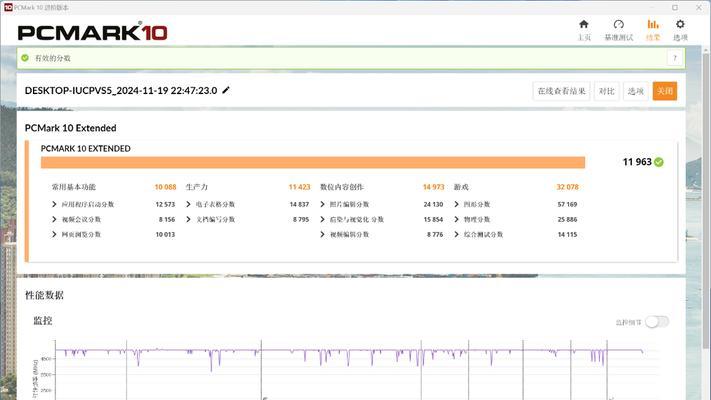Go to the 主页 home icon
This screenshot has width=711, height=400.
pos(584,24)
